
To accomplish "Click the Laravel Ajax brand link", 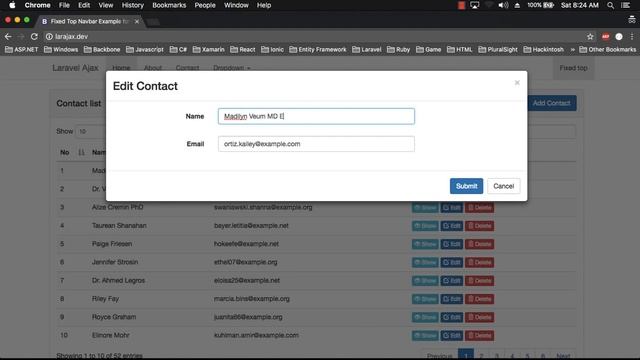I will (76, 68).
